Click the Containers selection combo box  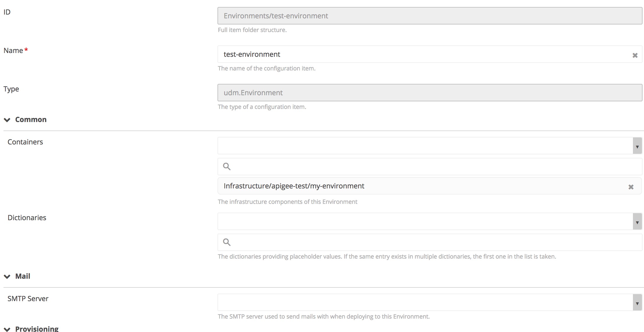[425, 146]
